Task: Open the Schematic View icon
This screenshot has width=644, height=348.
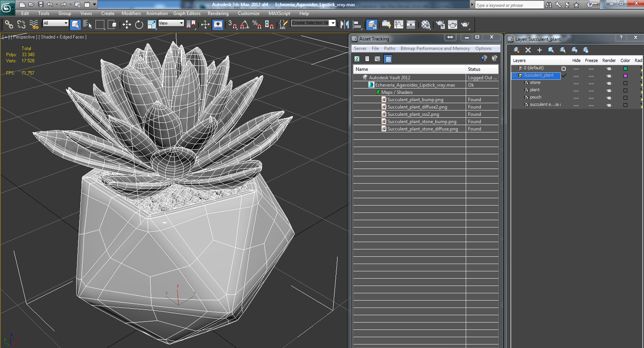Action: [x=411, y=24]
